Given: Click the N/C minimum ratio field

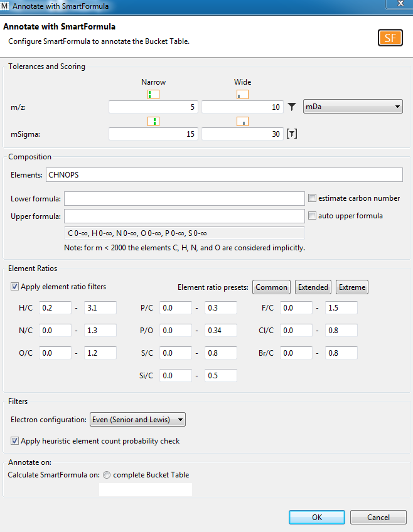Looking at the screenshot, I should point(55,330).
